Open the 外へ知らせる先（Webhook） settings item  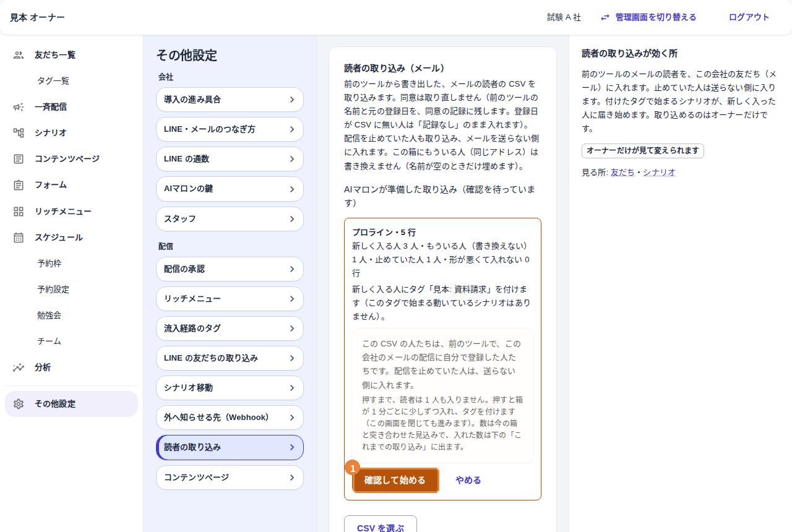(230, 418)
